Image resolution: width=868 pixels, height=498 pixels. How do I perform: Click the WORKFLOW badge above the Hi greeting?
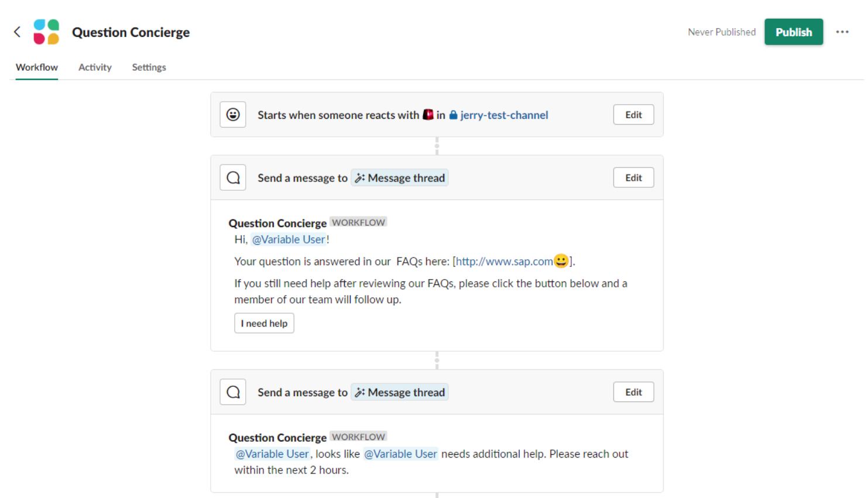[358, 222]
